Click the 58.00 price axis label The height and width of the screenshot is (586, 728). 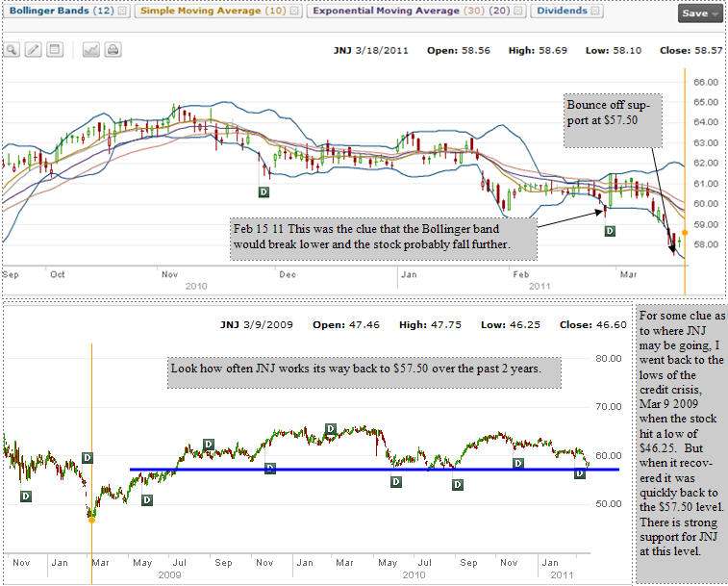pyautogui.click(x=706, y=244)
